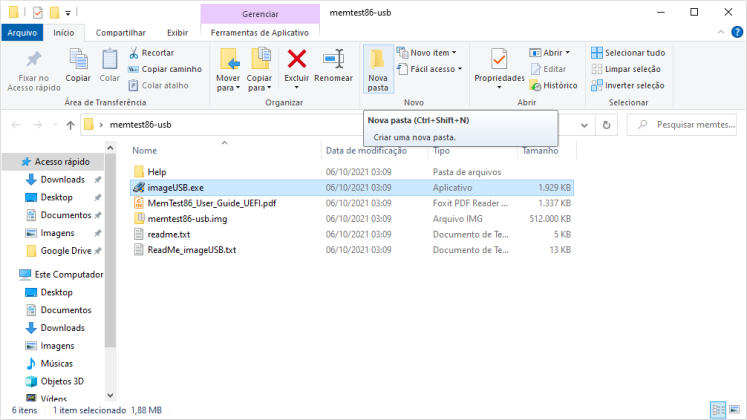Screen dimensions: 747x420
Task: Click Limpar seleção
Action: tap(626, 69)
